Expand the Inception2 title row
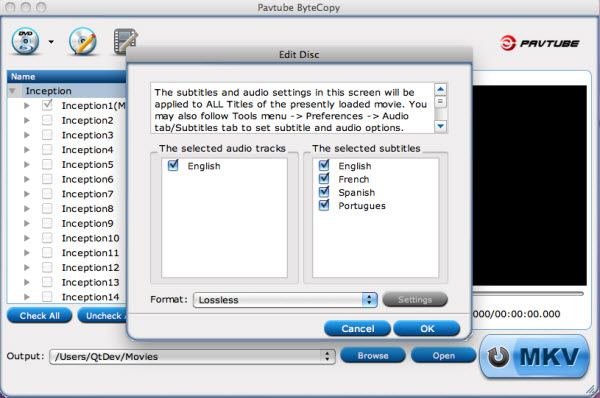 26,120
